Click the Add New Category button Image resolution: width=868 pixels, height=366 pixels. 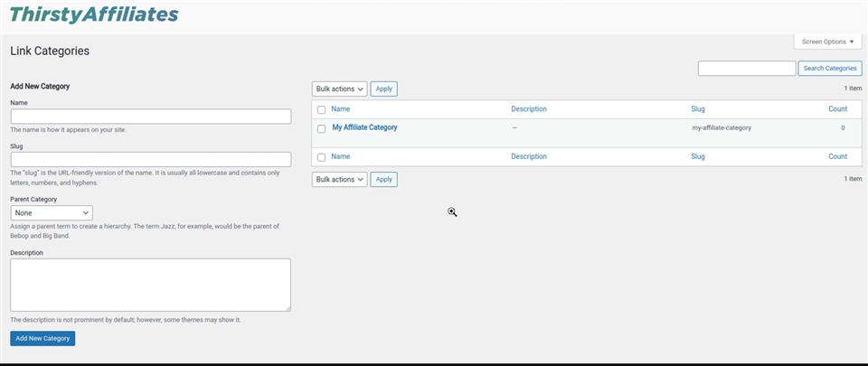(42, 338)
